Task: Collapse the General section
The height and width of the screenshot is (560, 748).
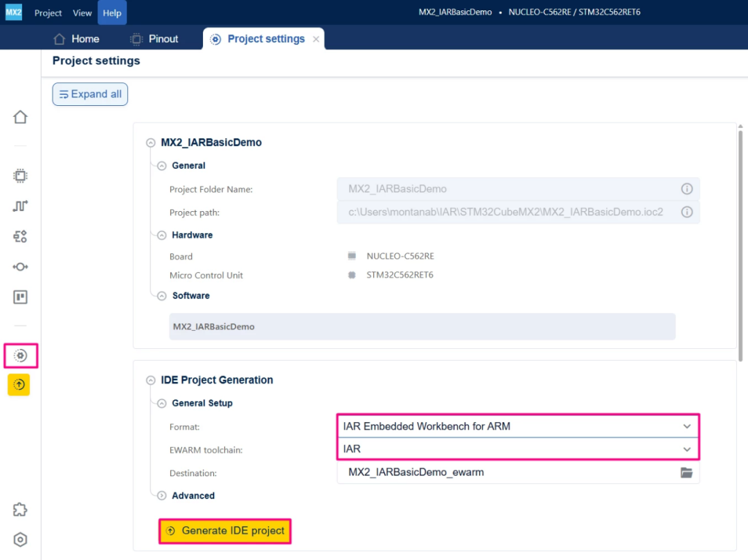Action: 161,166
